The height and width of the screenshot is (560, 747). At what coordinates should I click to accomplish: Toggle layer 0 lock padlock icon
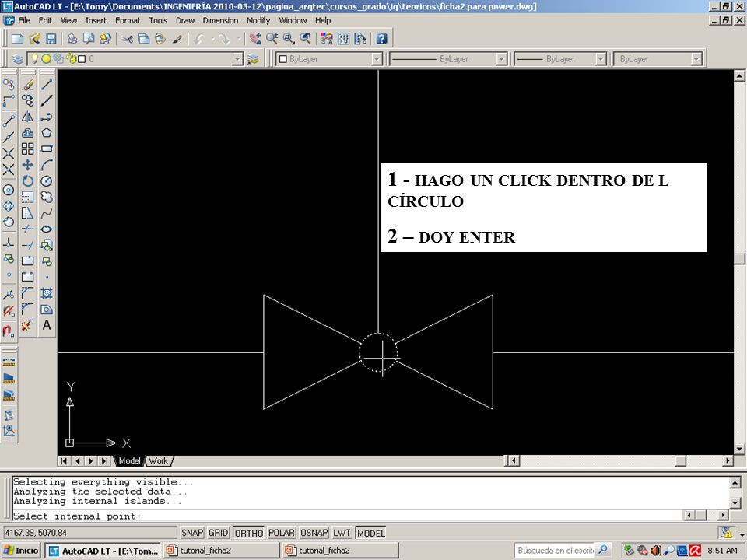72,58
